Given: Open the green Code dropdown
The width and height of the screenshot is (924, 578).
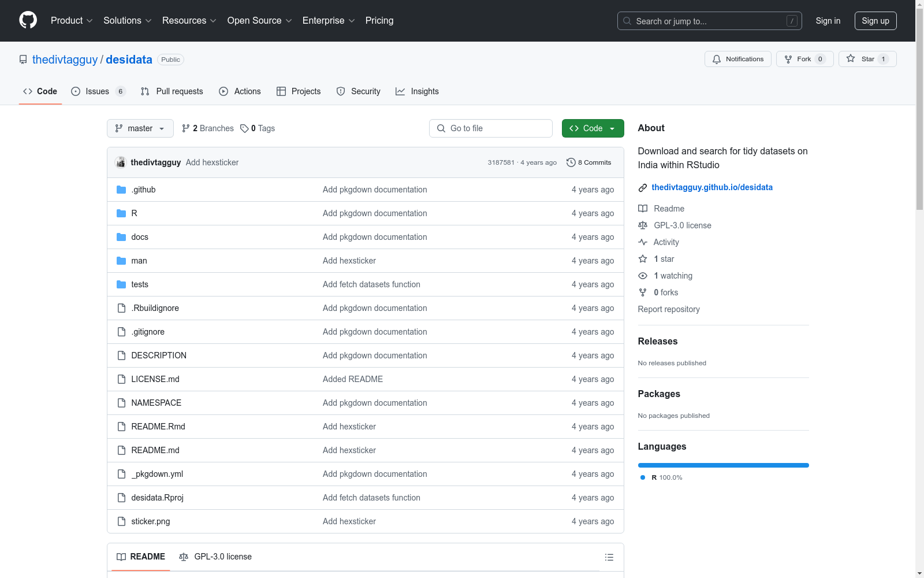Looking at the screenshot, I should point(593,128).
